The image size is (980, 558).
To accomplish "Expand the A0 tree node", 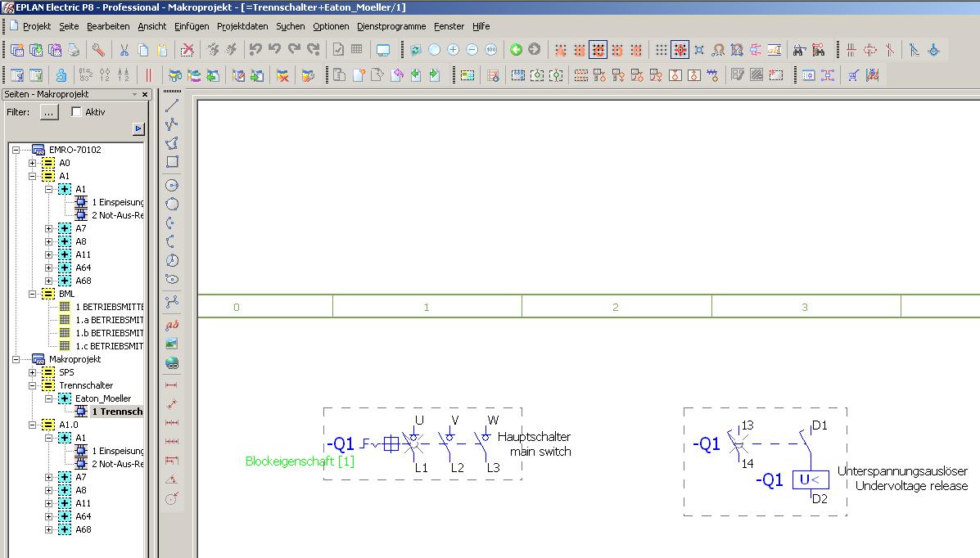I will (x=33, y=163).
